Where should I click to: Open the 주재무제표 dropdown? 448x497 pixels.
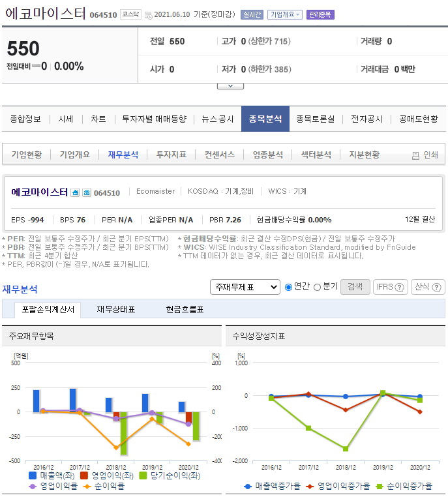[245, 287]
